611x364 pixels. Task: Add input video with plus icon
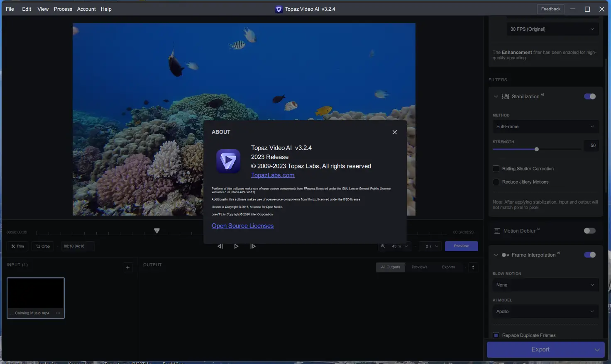pyautogui.click(x=128, y=267)
